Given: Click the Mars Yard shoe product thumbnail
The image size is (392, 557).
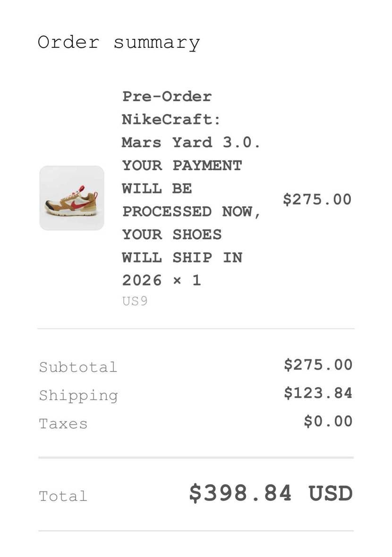Looking at the screenshot, I should coord(72,198).
